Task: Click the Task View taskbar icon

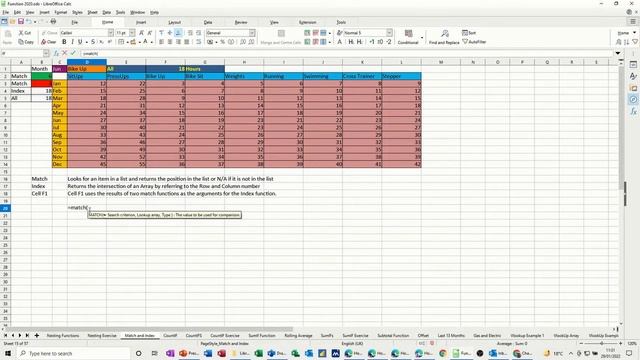Action: click(154, 353)
